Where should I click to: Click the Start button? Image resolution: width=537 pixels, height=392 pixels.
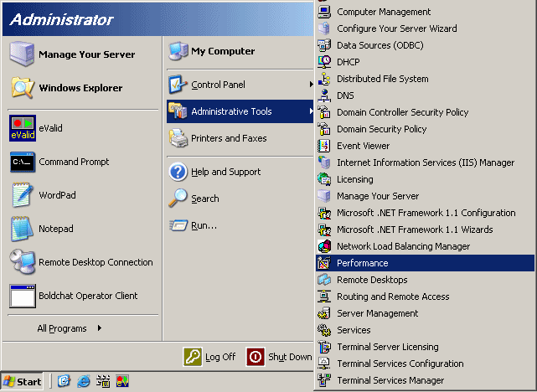(22, 381)
